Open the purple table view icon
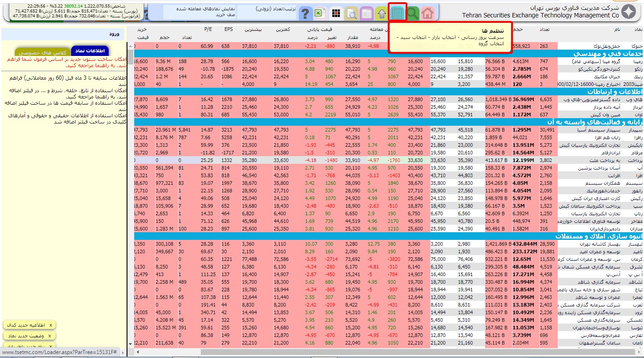This screenshot has width=644, height=358. (367, 13)
